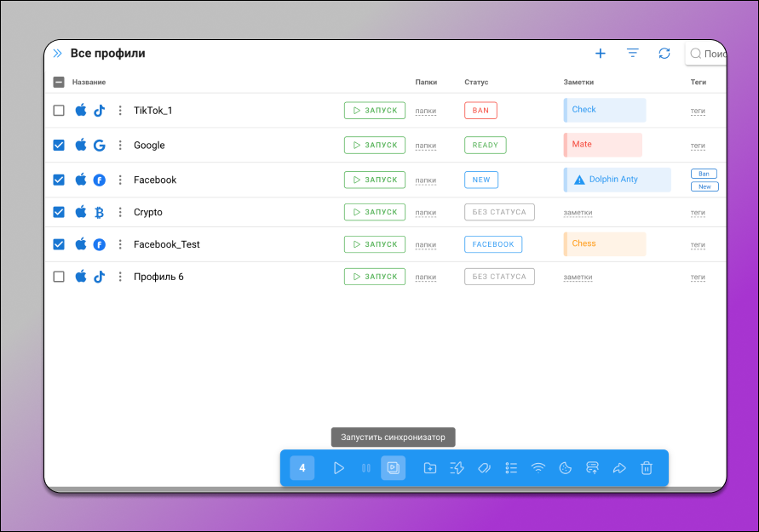Click the add-to-folder icon in the bottom toolbar

click(430, 468)
